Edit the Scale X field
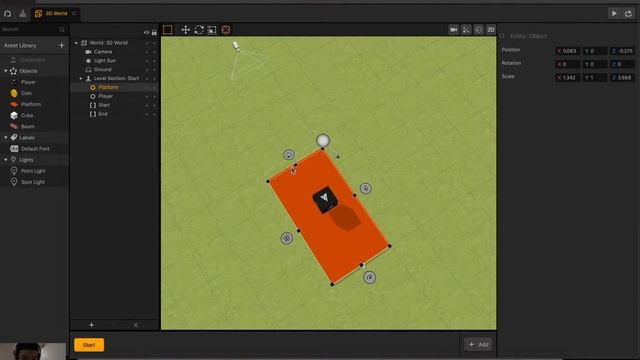Screen dimensions: 640x360 click(567, 78)
